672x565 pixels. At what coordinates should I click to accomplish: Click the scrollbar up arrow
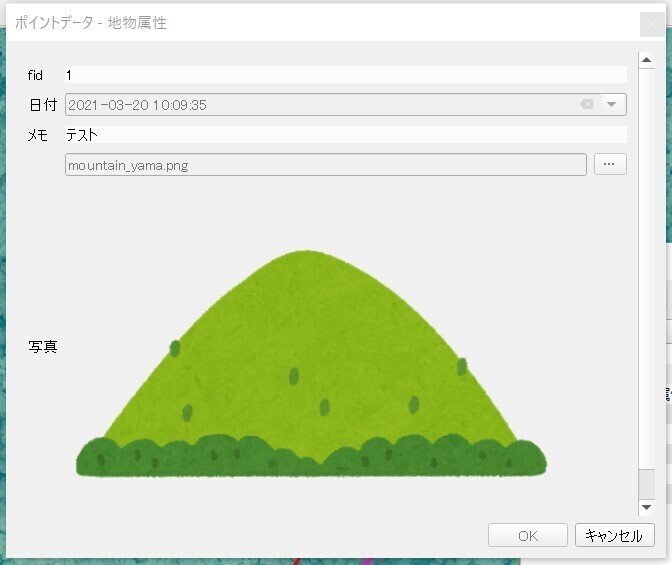(x=646, y=60)
